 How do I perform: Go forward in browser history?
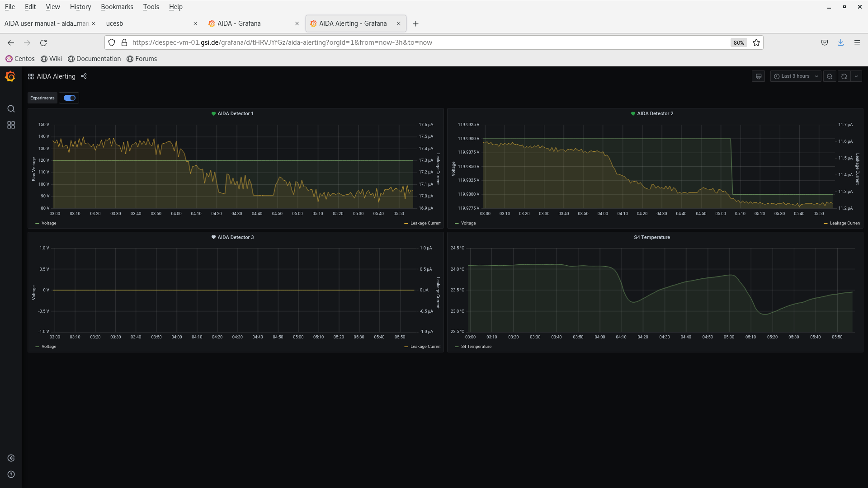tap(27, 42)
